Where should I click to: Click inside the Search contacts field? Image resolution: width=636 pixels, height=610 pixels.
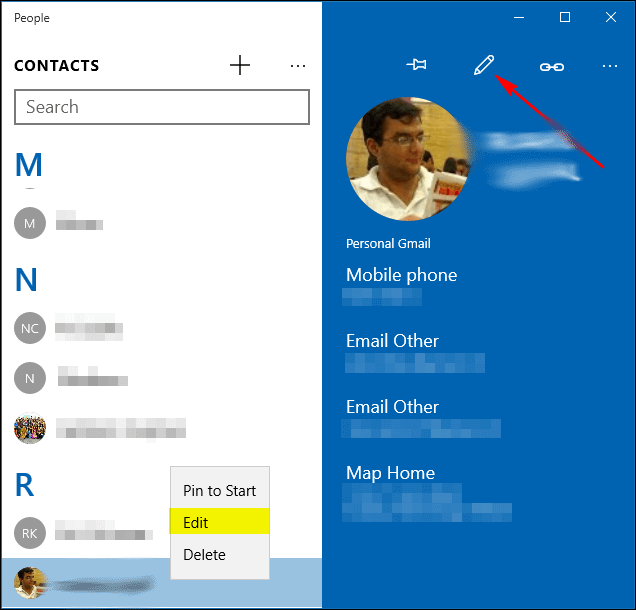(162, 107)
